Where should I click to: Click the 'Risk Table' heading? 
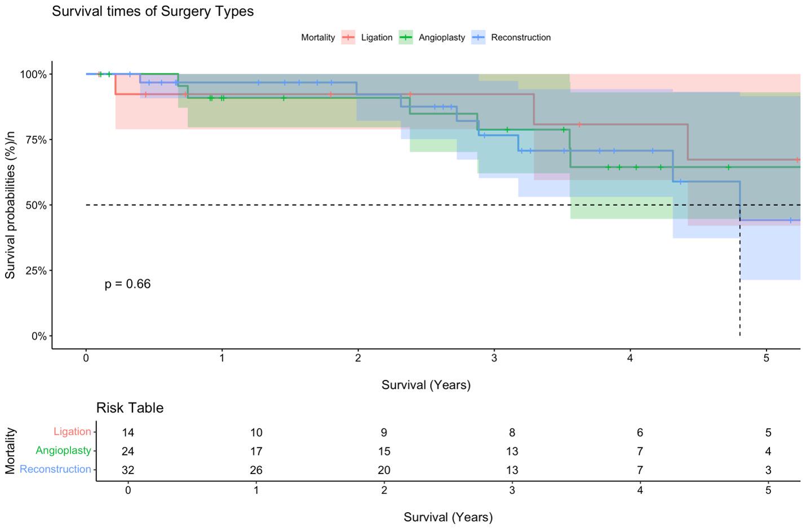click(x=130, y=408)
